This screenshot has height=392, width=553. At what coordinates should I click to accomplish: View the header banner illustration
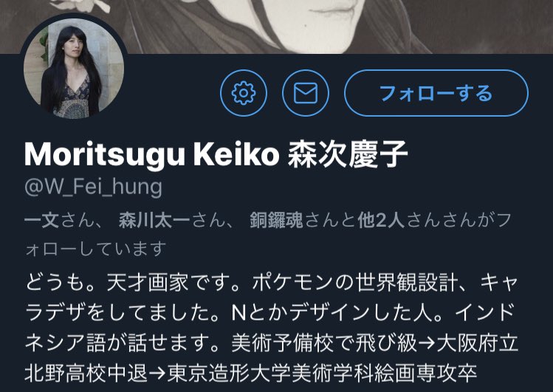pyautogui.click(x=276, y=27)
